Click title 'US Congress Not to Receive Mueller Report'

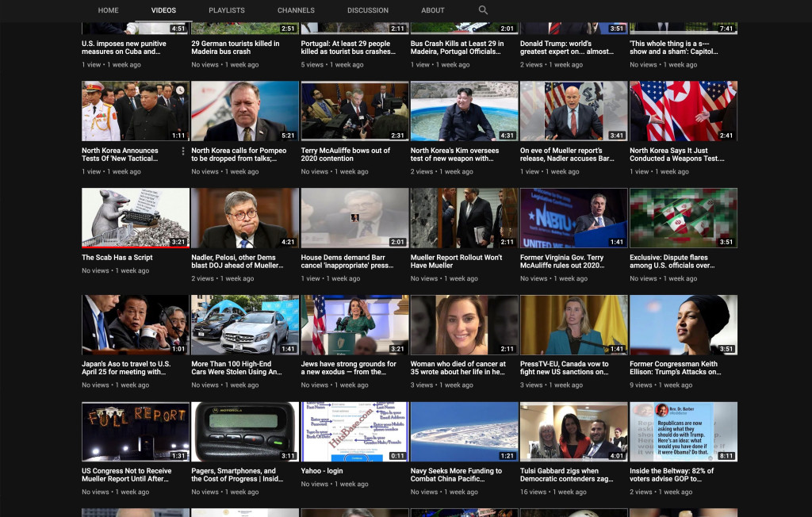(126, 474)
